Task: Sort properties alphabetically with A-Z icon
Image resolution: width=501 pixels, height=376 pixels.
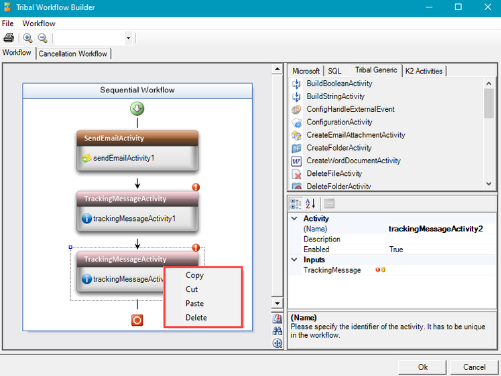Action: coord(310,203)
